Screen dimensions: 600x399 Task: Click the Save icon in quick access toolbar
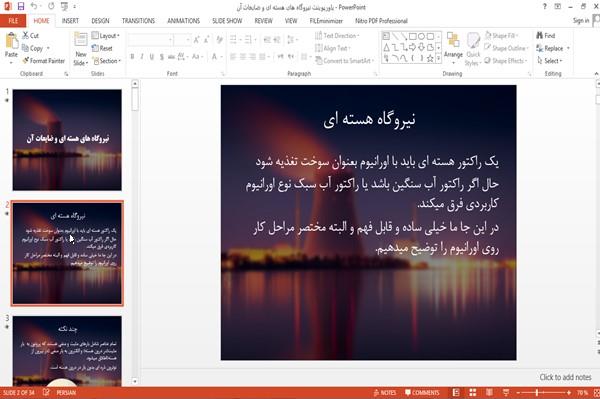[21, 6]
